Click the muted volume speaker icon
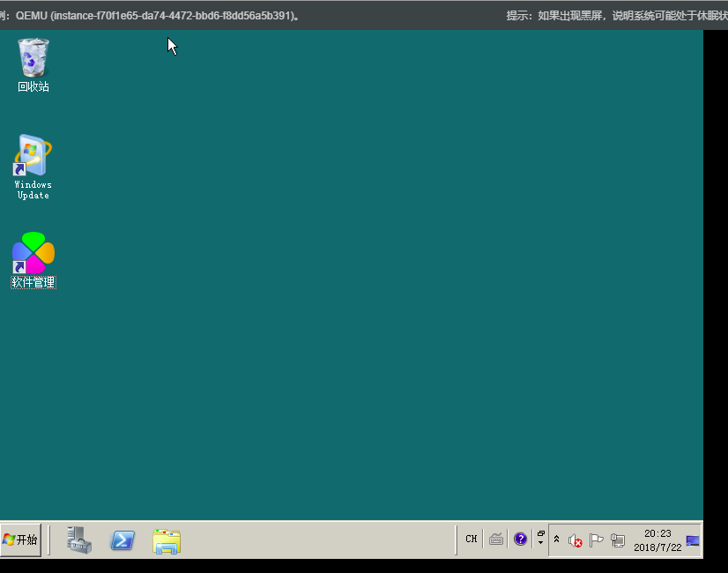The width and height of the screenshot is (728, 573). [x=575, y=540]
